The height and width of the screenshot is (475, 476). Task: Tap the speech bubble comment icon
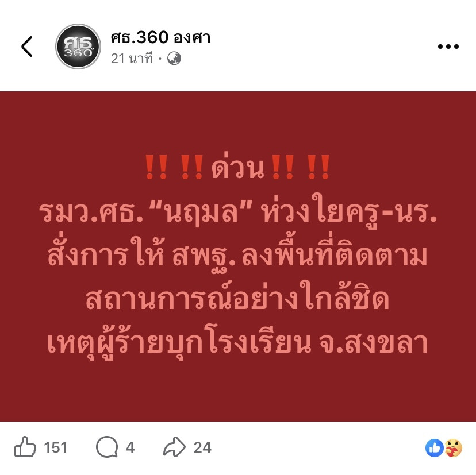(x=107, y=447)
